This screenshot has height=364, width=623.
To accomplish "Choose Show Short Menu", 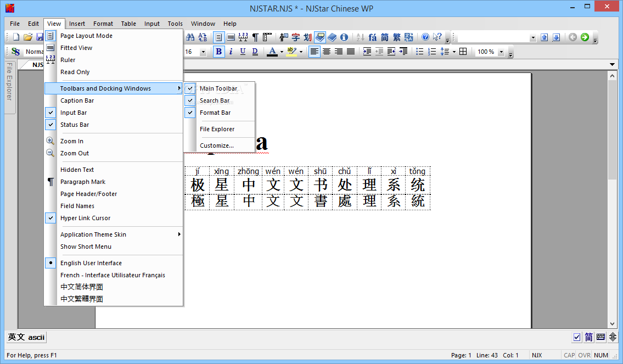I will (114, 247).
